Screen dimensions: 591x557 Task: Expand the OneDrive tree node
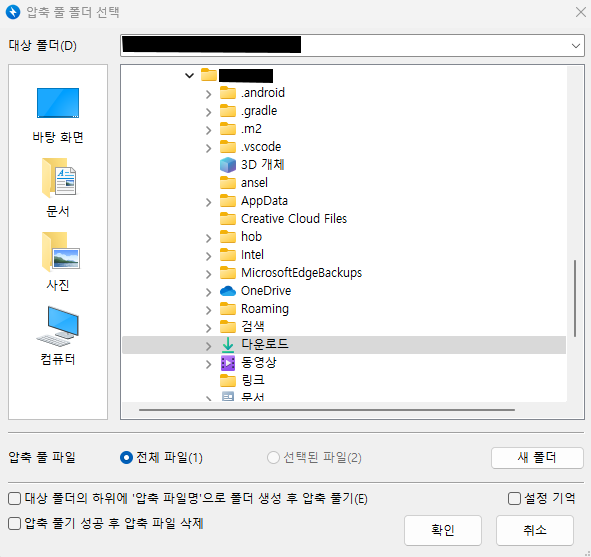[208, 292]
